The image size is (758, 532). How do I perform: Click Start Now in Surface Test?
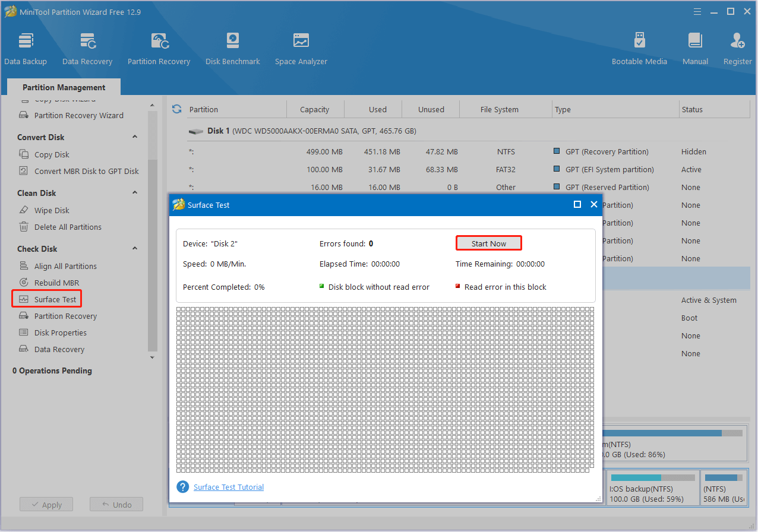(x=489, y=243)
